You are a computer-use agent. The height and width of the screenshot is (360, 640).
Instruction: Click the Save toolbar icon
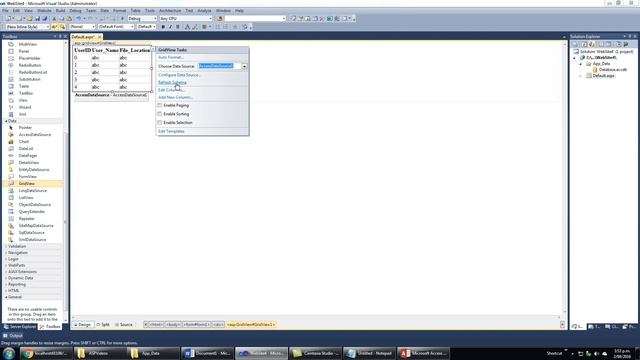click(x=37, y=18)
